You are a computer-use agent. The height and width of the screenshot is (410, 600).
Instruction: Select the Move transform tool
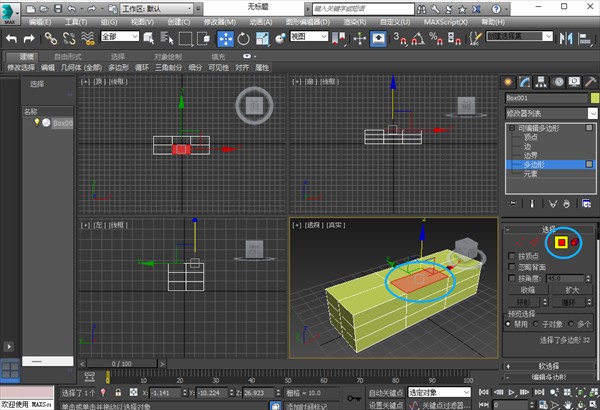tap(224, 38)
